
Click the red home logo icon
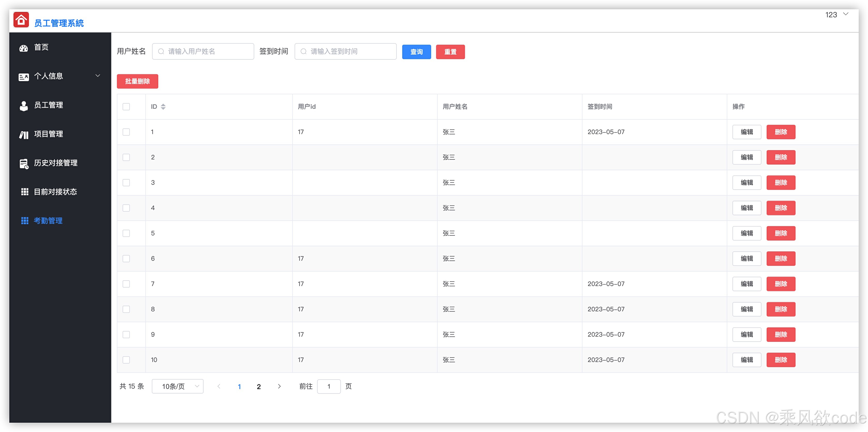21,20
